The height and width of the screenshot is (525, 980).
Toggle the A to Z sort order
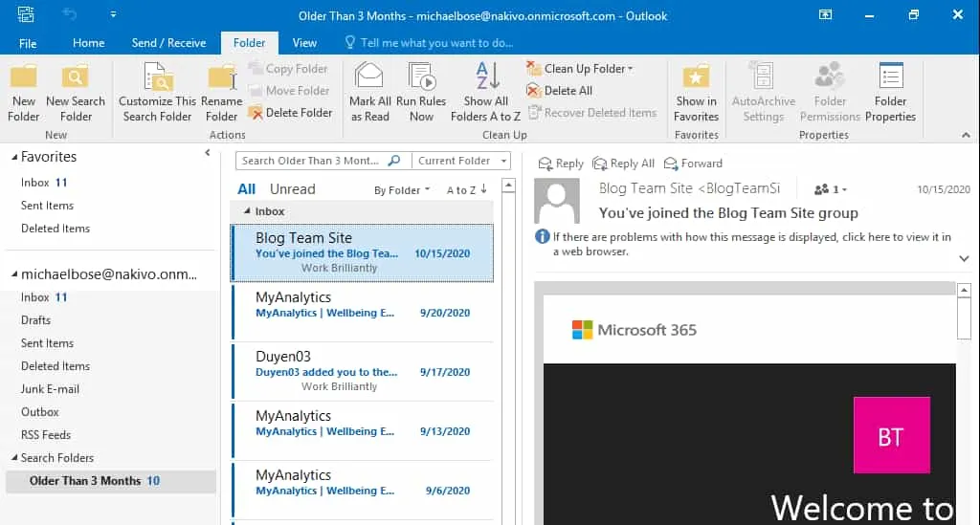(467, 190)
